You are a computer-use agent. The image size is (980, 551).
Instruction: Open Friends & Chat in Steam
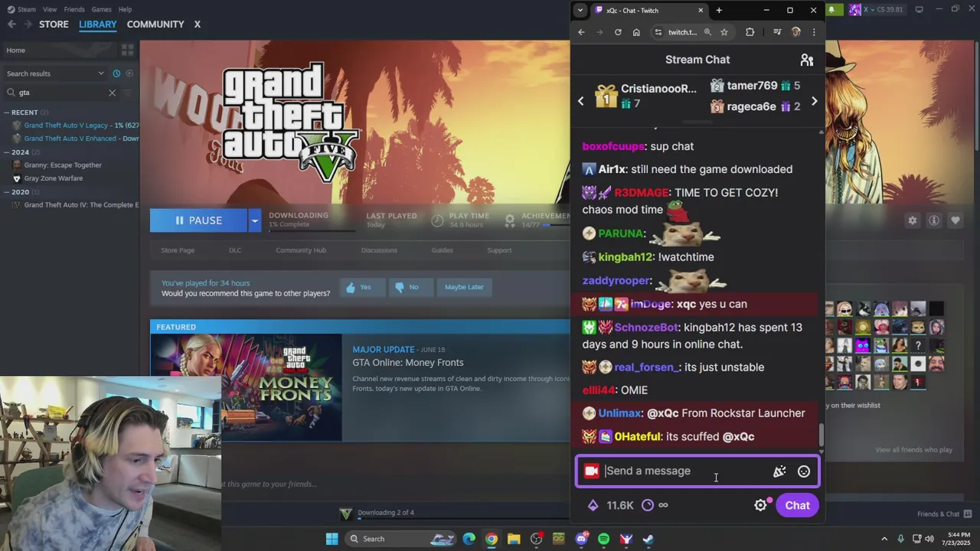click(x=944, y=514)
